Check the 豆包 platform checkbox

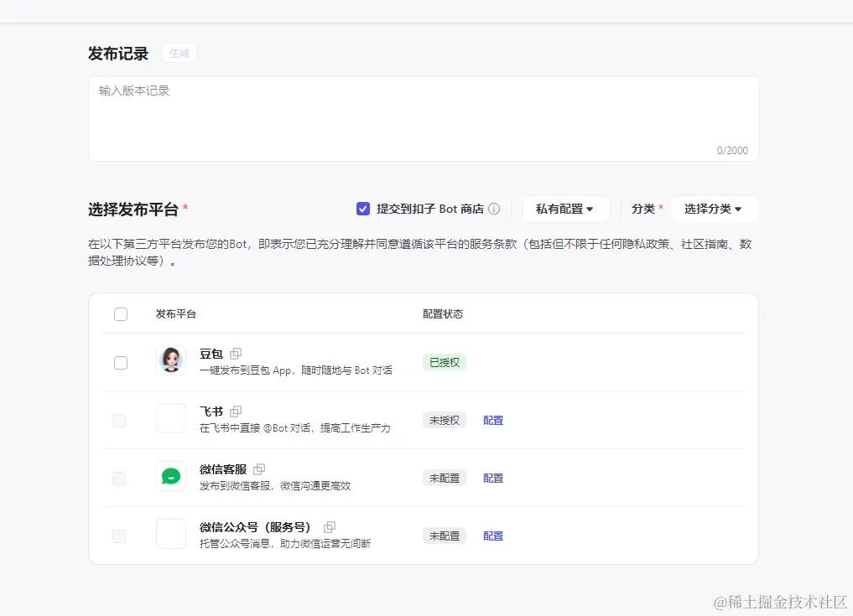pos(121,363)
